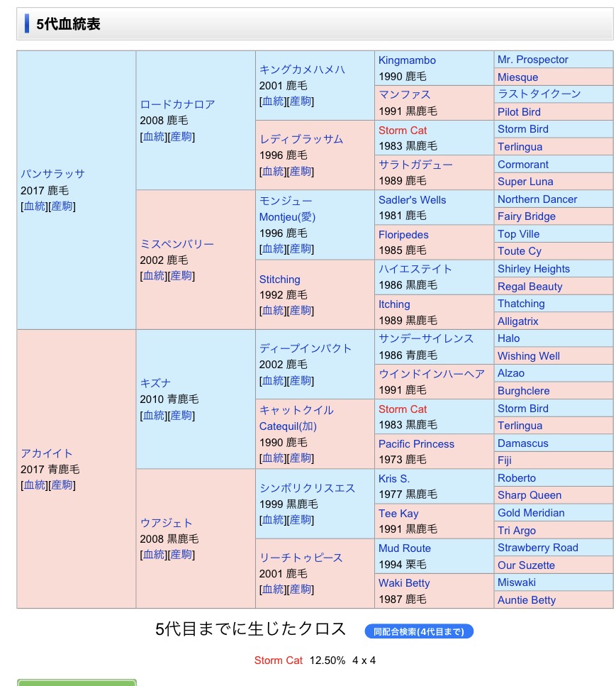Open the アカイイト horse link
616x686 pixels.
[47, 453]
